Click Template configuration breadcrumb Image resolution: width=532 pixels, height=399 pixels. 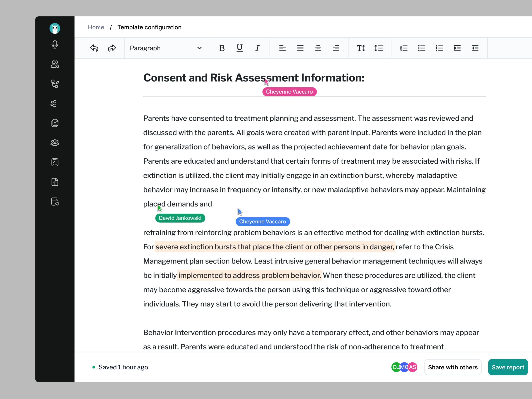tap(149, 27)
